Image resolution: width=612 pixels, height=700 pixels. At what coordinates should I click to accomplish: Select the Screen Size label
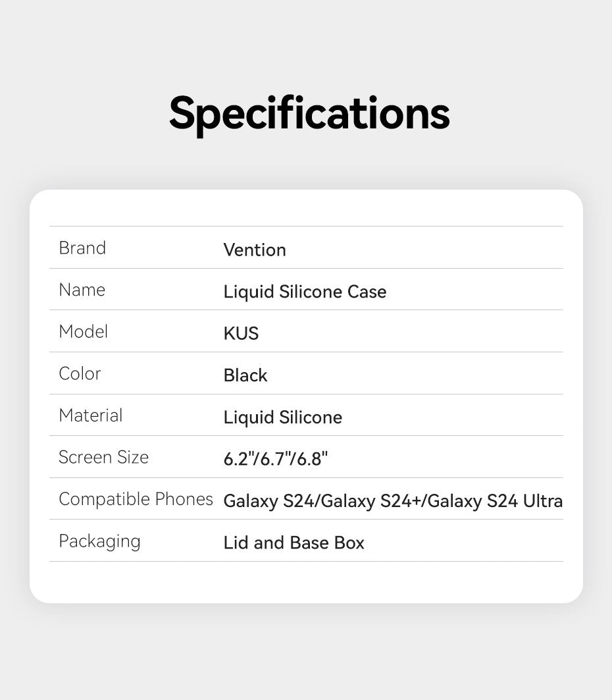(103, 457)
